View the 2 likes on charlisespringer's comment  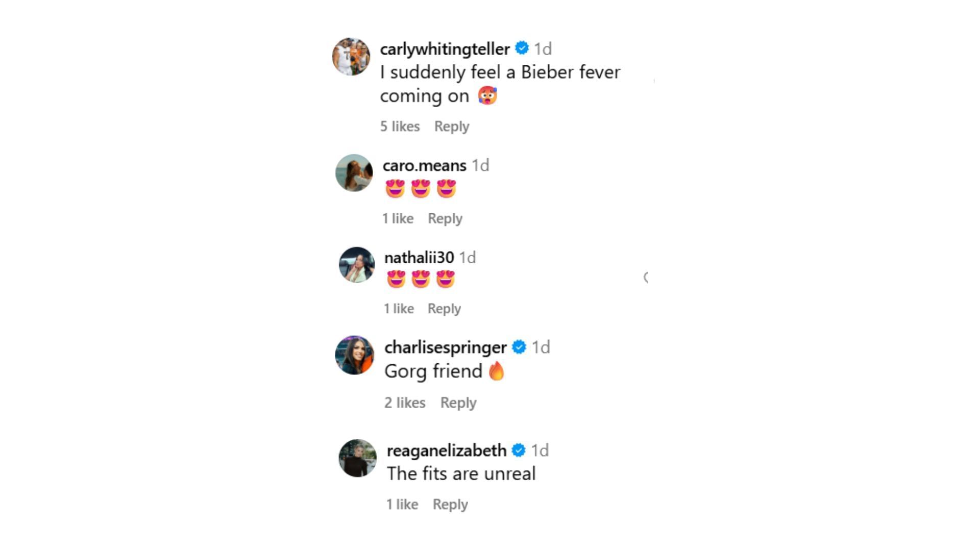405,403
